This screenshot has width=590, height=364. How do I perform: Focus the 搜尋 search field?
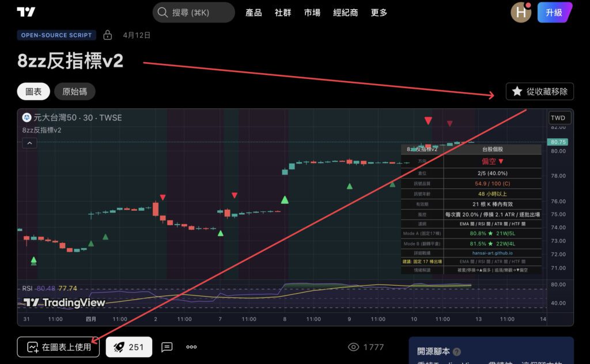pos(194,13)
